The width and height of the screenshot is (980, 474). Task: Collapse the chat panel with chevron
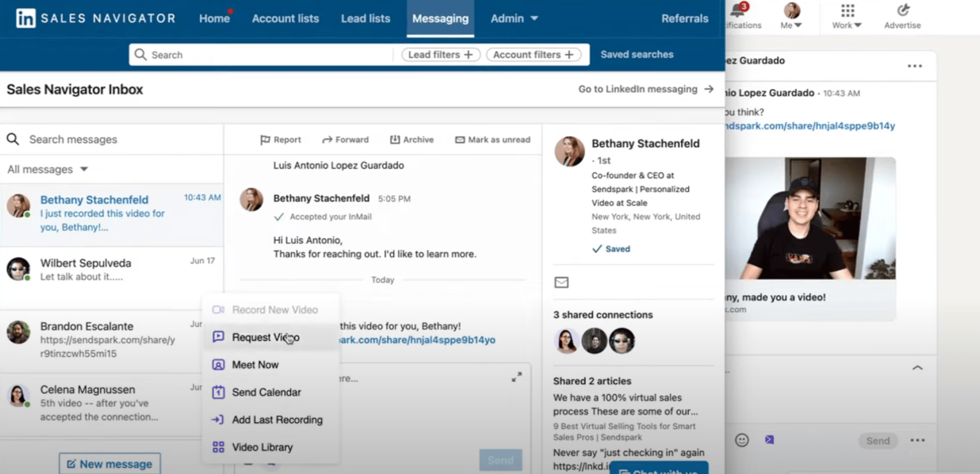pos(917,368)
